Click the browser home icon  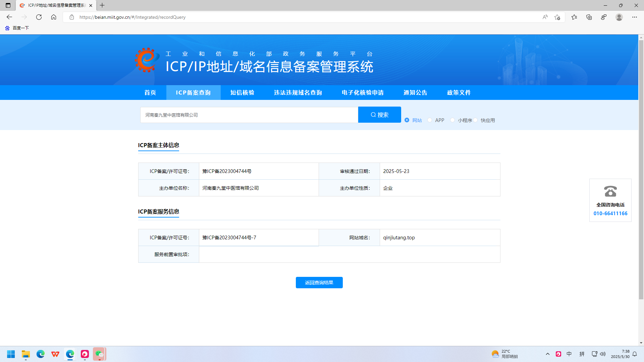[x=54, y=17]
